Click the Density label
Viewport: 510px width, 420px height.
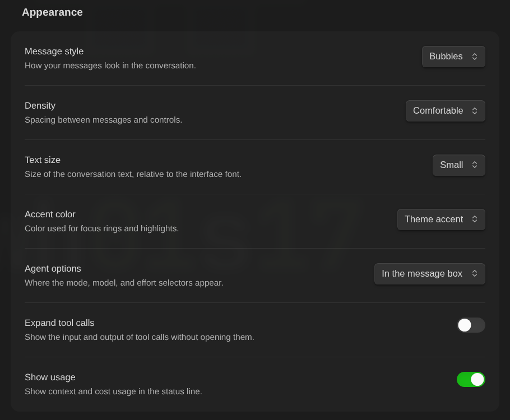pyautogui.click(x=40, y=106)
